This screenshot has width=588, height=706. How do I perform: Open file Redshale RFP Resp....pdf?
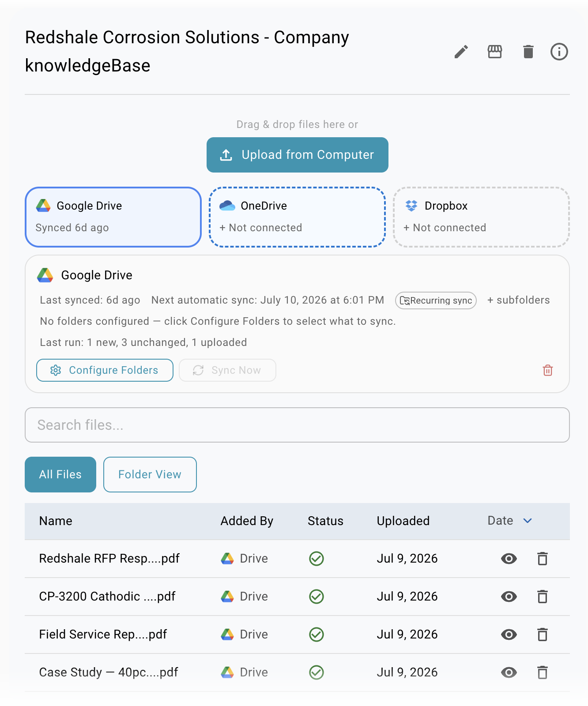(109, 559)
